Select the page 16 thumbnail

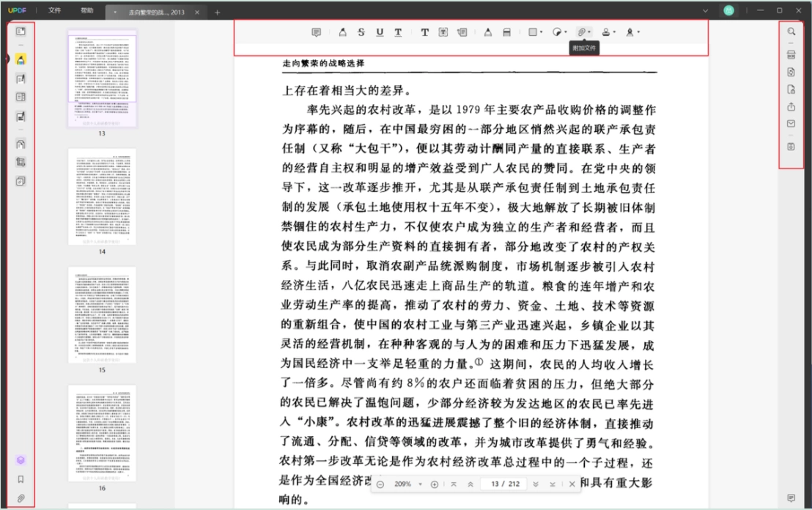point(102,433)
